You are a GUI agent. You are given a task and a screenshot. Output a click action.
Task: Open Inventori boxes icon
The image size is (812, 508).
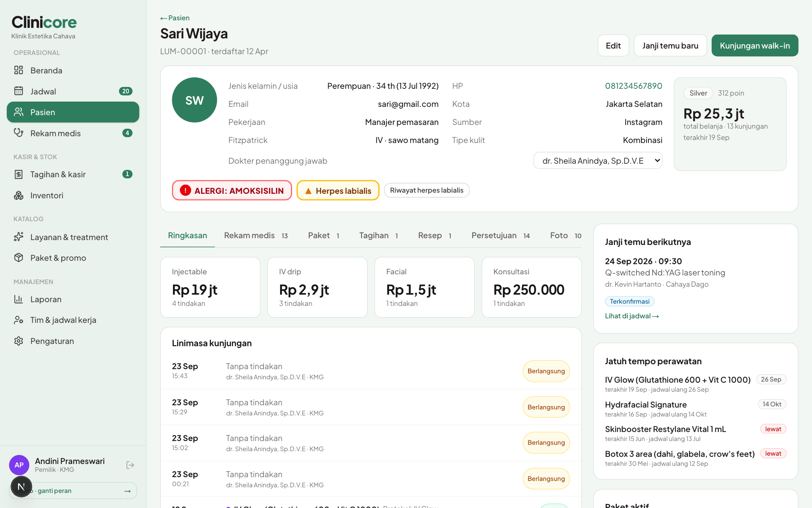(x=18, y=195)
